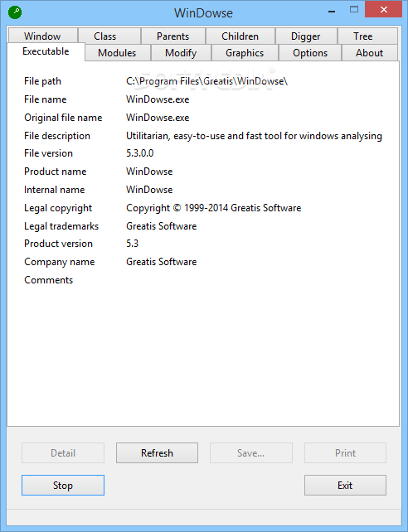Click the disabled Save... button
This screenshot has width=408, height=532.
coord(250,453)
